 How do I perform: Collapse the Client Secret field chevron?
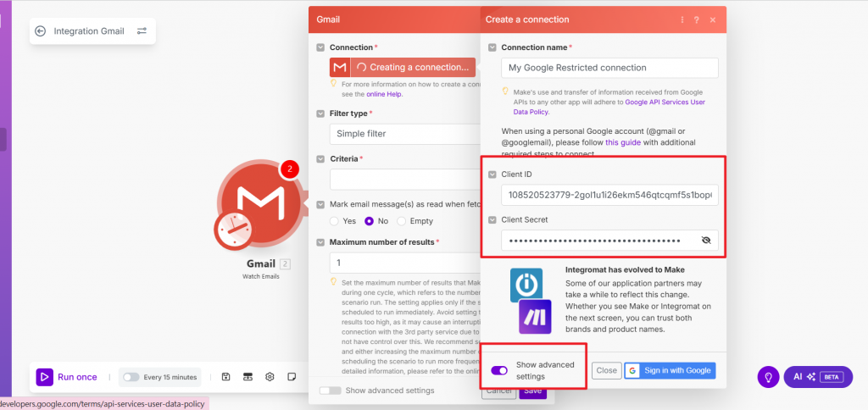click(x=492, y=219)
